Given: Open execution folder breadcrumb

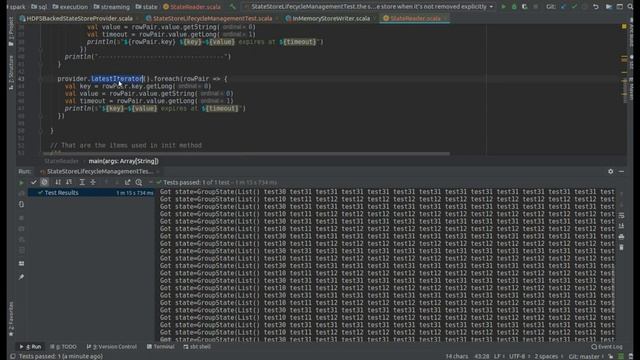Looking at the screenshot, I should 70,7.
